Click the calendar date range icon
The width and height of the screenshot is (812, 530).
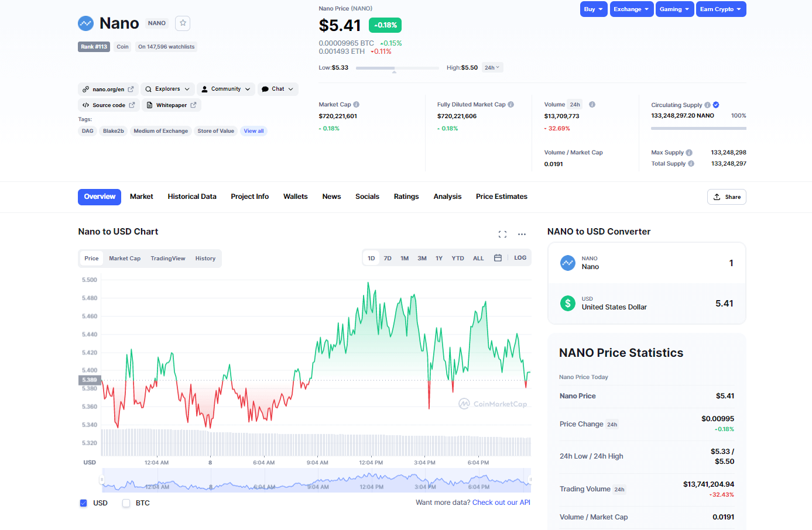(498, 258)
